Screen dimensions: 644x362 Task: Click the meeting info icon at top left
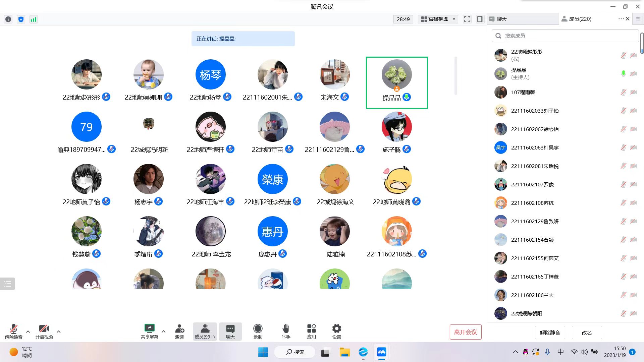pyautogui.click(x=8, y=19)
